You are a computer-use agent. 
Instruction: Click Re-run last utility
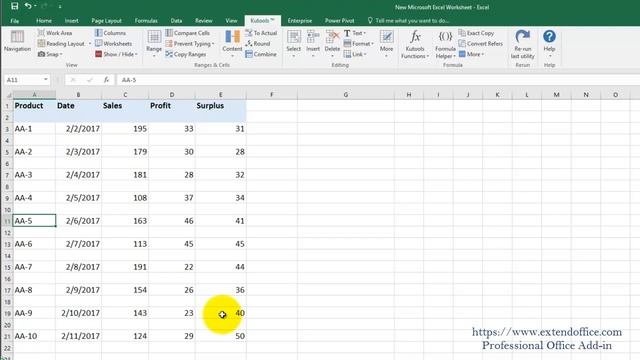pyautogui.click(x=522, y=44)
